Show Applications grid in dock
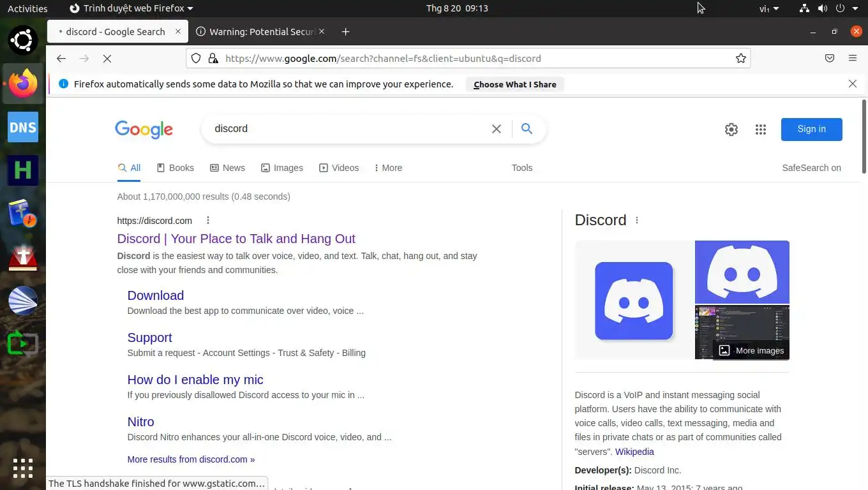This screenshot has height=490, width=868. (x=23, y=468)
